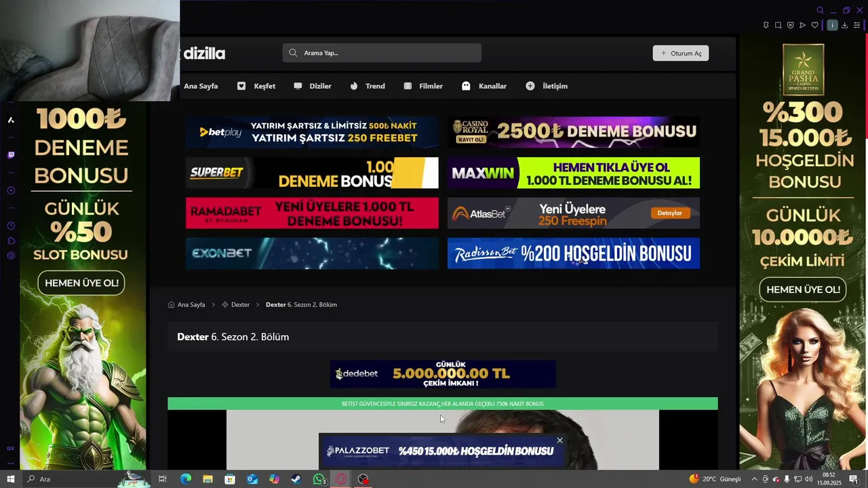Viewport: 868px width, 488px height.
Task: Click HEMEN ÜYE OL on left ad
Action: 81,283
